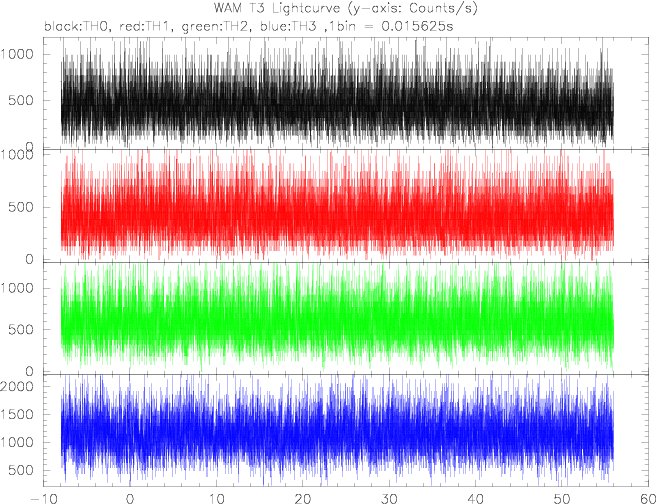657x504 pixels.
Task: Click the "black:TH0" legend label
Action: click(x=78, y=27)
